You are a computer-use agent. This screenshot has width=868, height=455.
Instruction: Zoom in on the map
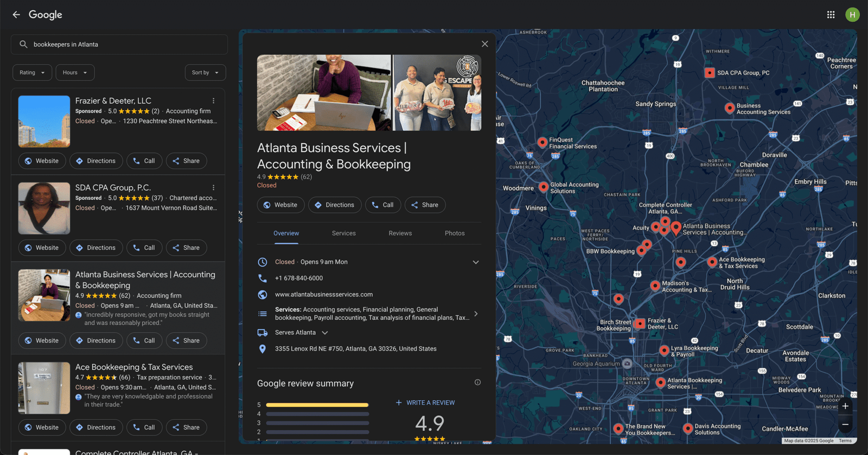click(845, 406)
